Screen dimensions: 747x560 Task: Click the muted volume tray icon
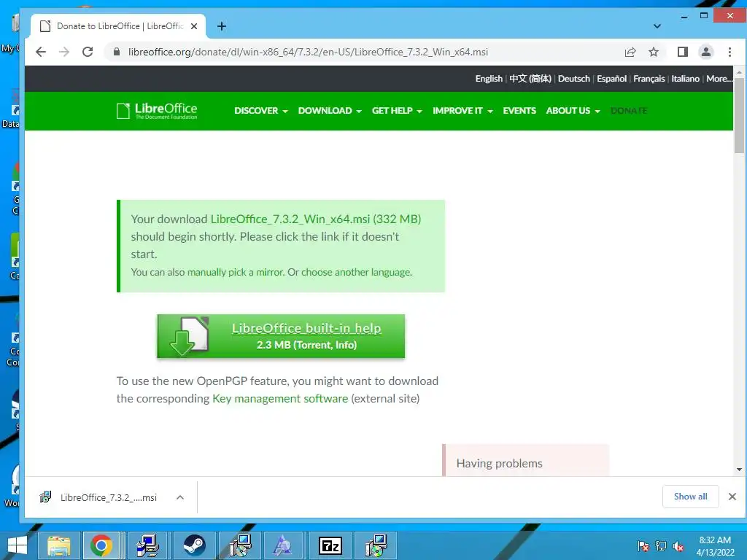pos(678,546)
